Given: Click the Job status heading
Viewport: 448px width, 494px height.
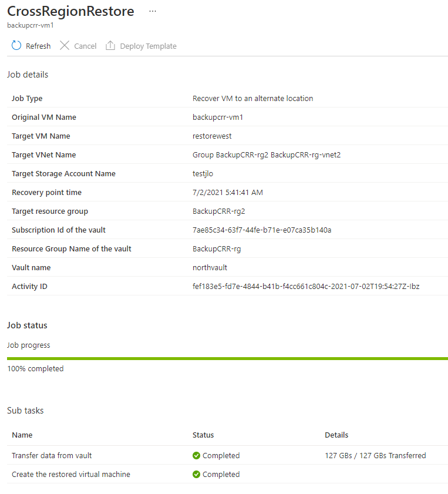Looking at the screenshot, I should coord(27,325).
